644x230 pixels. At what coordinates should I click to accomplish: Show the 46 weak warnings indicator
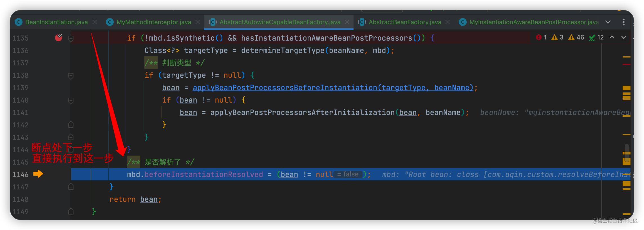pyautogui.click(x=576, y=37)
